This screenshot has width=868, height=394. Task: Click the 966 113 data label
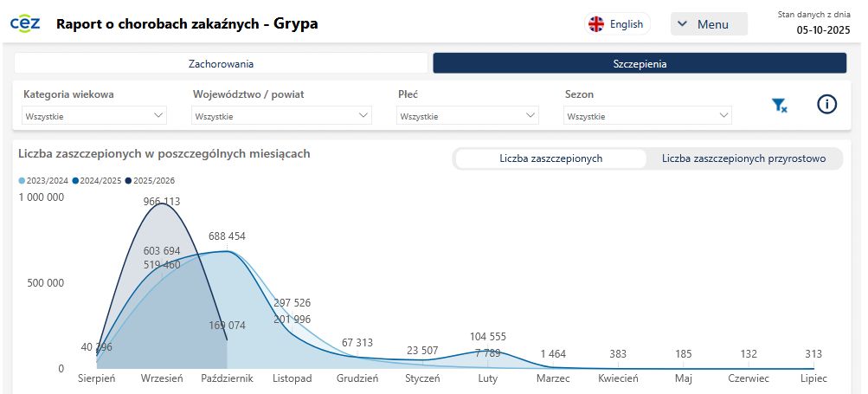pos(162,202)
